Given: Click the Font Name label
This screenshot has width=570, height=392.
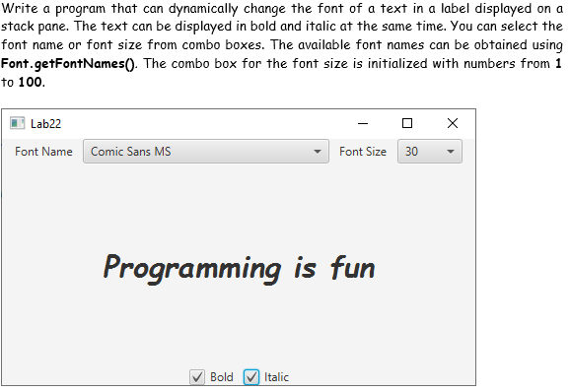Looking at the screenshot, I should point(43,152).
